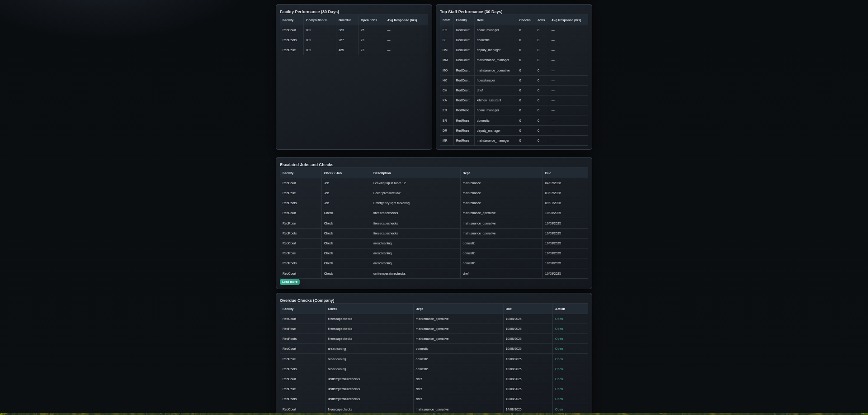Viewport: 868px width, 415px height.
Task: Open the RedRose fireescapechecks overdue check
Action: point(559,329)
